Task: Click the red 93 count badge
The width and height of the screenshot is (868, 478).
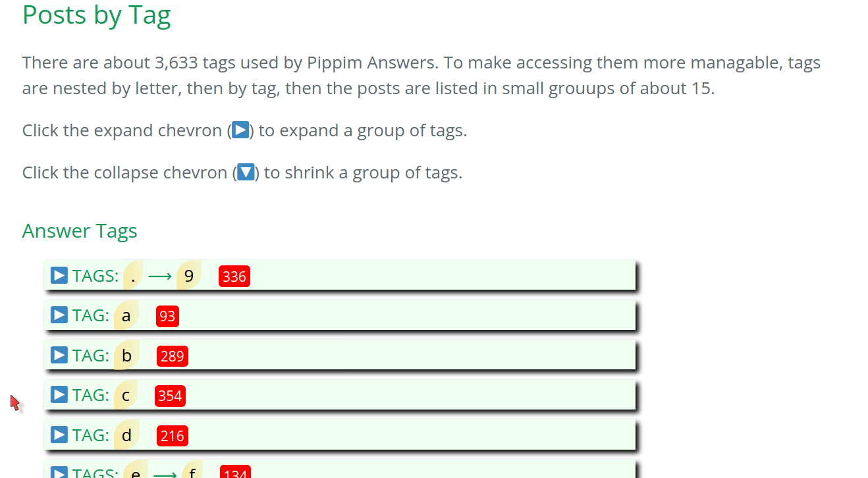Action: [167, 317]
